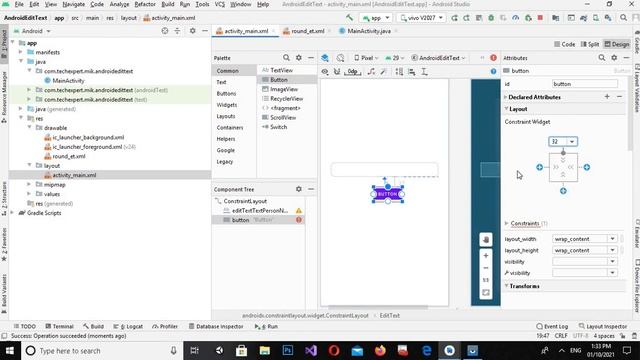Open visibility dropdown
This screenshot has width=640, height=360.
coord(613,262)
